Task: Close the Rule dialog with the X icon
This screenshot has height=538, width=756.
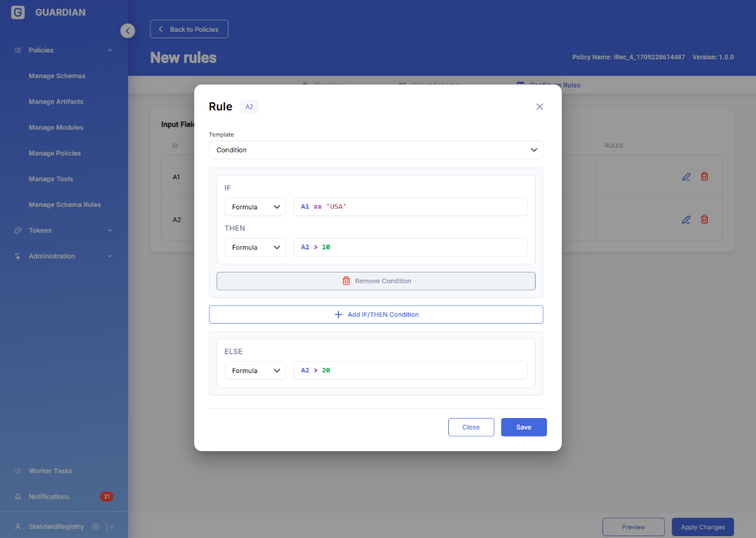Action: 539,107
